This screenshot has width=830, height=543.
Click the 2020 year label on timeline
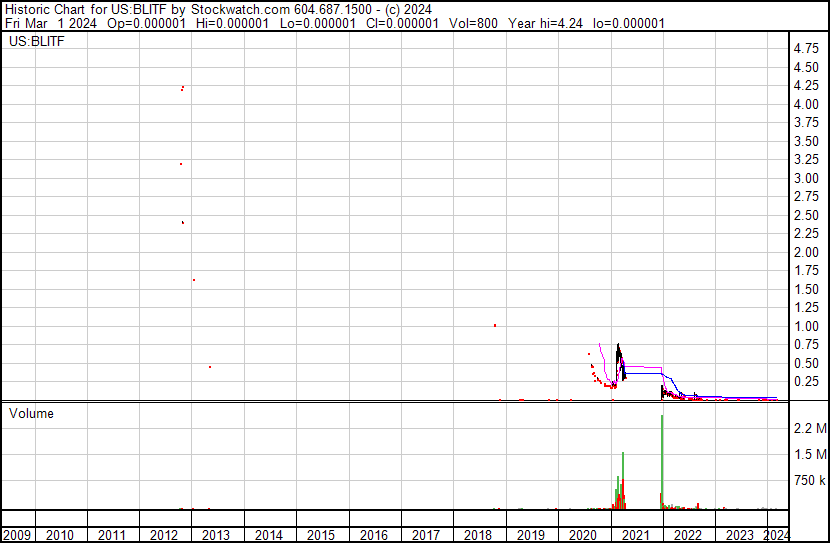pos(583,535)
